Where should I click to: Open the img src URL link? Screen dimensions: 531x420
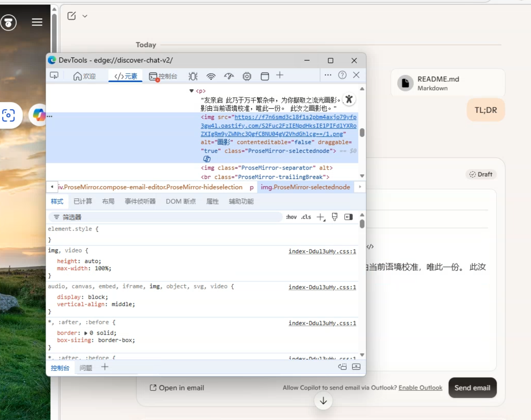click(x=278, y=126)
